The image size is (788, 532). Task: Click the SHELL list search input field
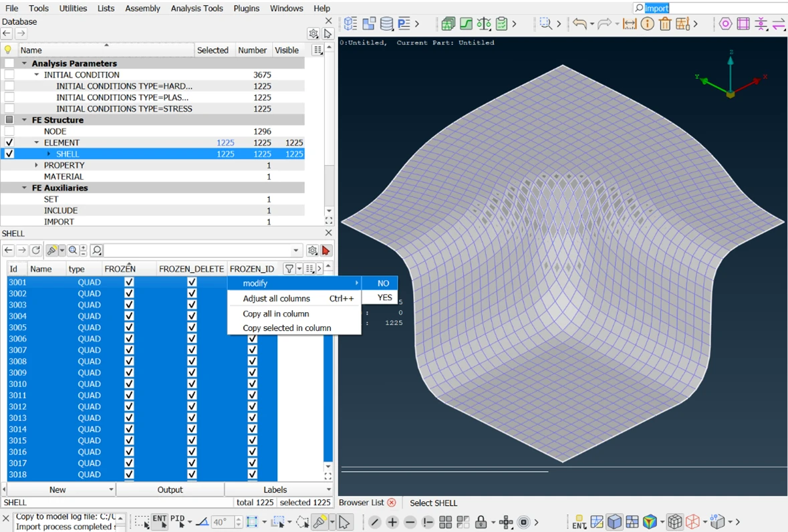pos(197,251)
